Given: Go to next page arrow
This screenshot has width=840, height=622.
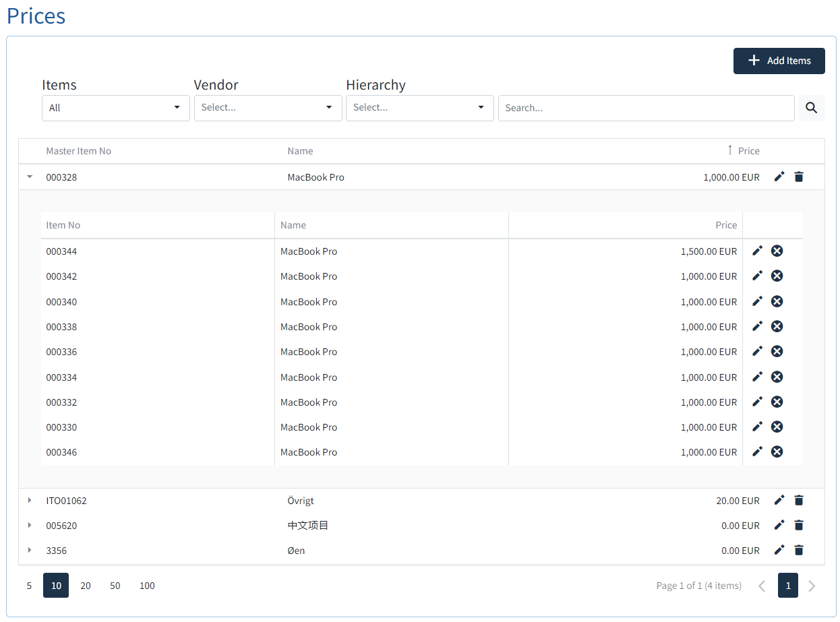Looking at the screenshot, I should pyautogui.click(x=812, y=586).
